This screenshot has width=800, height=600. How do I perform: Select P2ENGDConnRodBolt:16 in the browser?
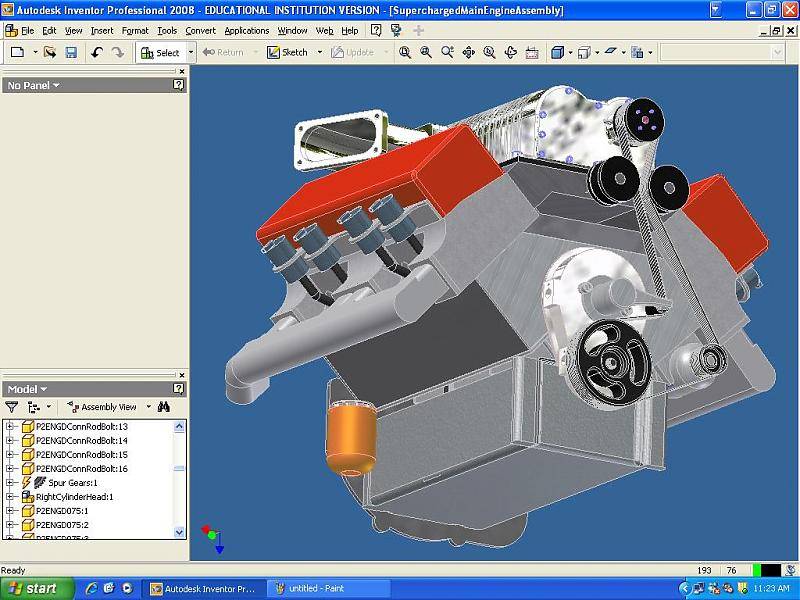pos(82,468)
